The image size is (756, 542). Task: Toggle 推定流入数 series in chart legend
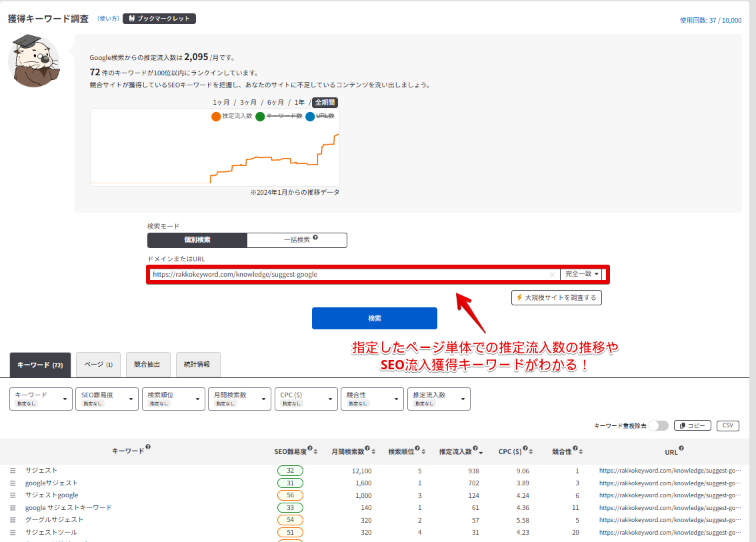click(x=231, y=117)
